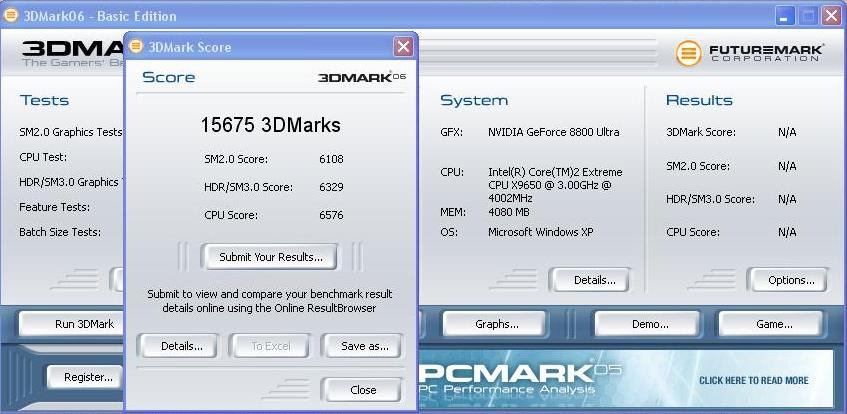Minimize the 3DMark06 main window
This screenshot has height=414, width=847.
point(785,16)
